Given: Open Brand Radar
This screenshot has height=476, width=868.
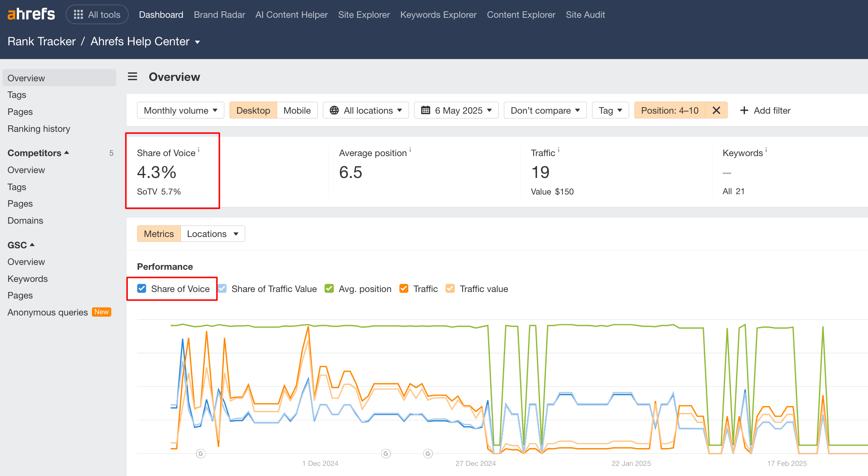Looking at the screenshot, I should tap(219, 15).
